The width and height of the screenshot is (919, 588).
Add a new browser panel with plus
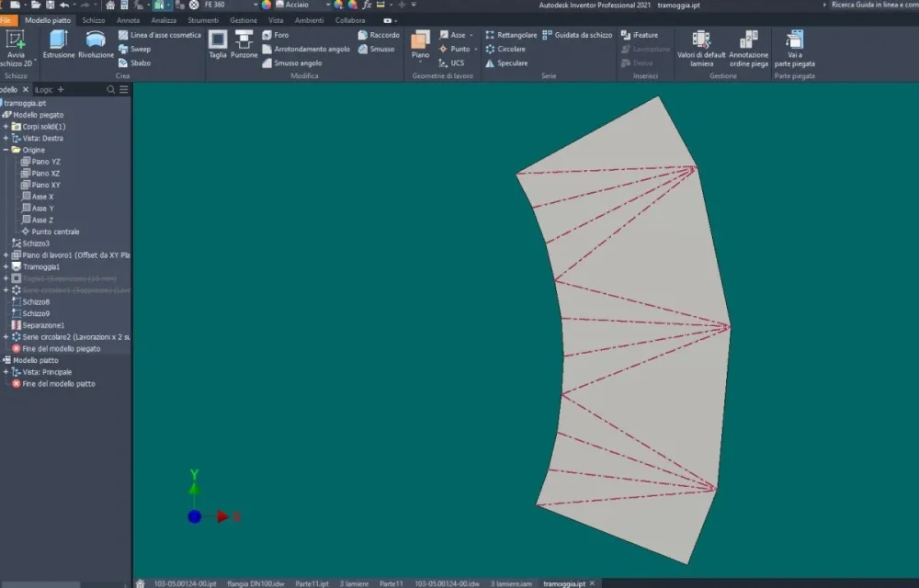(x=61, y=90)
